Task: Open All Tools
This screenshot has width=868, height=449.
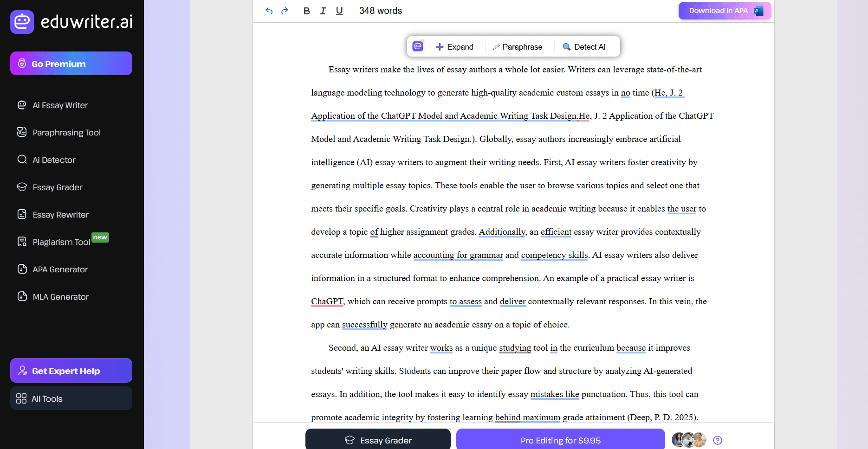Action: pyautogui.click(x=46, y=398)
